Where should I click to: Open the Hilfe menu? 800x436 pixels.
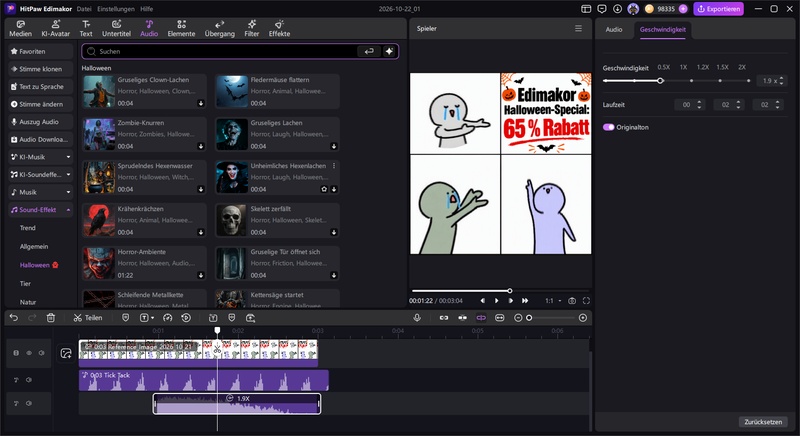point(146,9)
